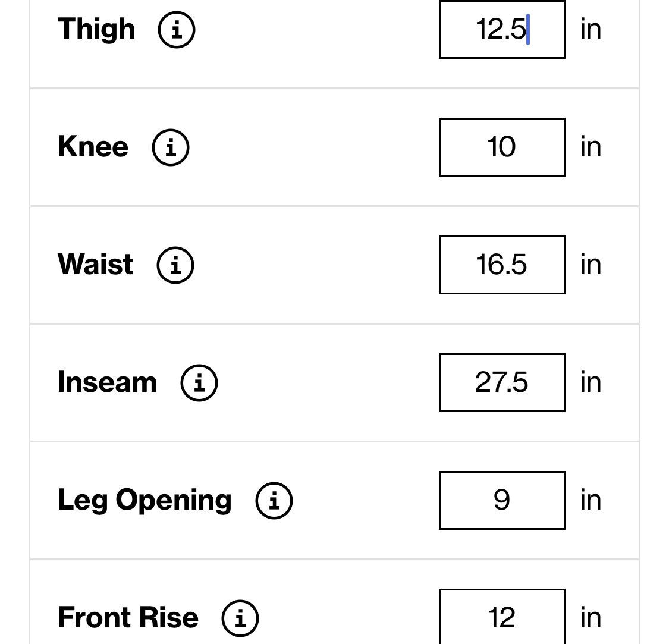Edit the Inseam value 27.5 field
The image size is (669, 644).
(x=502, y=383)
